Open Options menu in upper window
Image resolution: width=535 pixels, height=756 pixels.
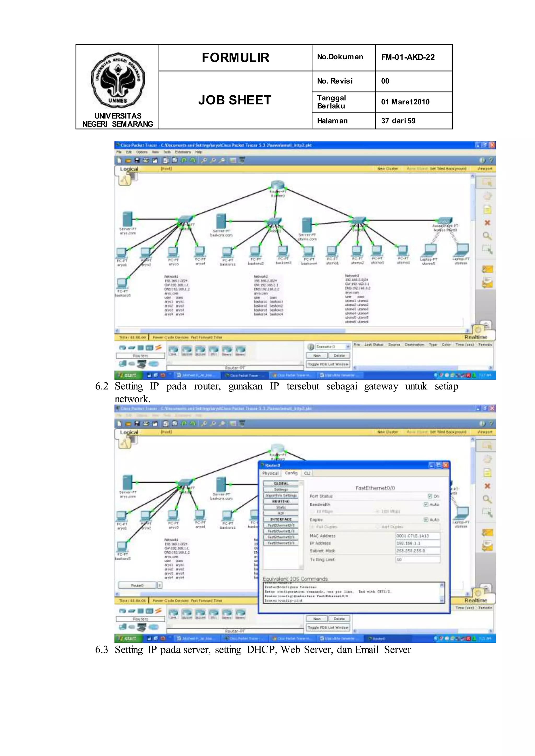(142, 152)
